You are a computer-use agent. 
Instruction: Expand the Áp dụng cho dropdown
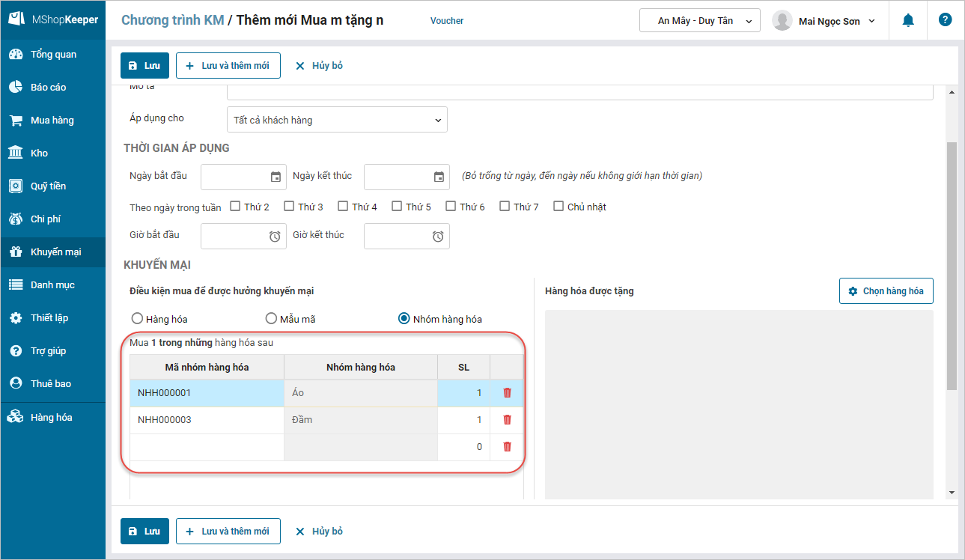pyautogui.click(x=337, y=120)
